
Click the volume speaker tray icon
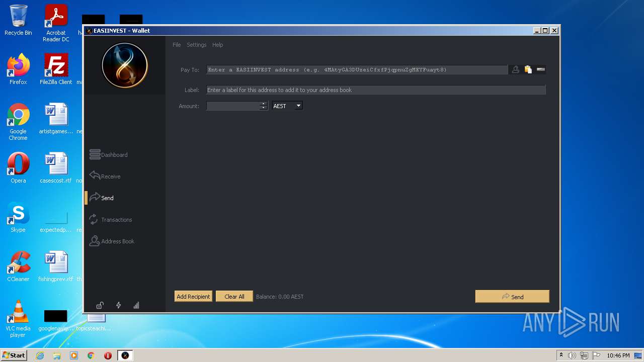pyautogui.click(x=572, y=355)
